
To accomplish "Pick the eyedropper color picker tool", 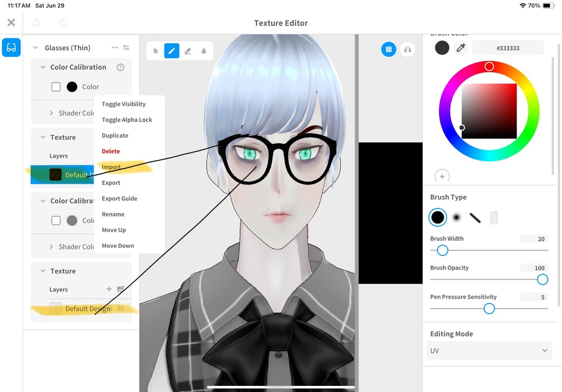I will [460, 48].
